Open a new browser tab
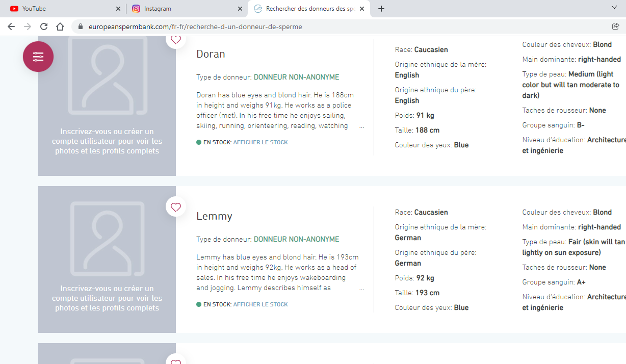This screenshot has width=626, height=364. click(x=381, y=9)
